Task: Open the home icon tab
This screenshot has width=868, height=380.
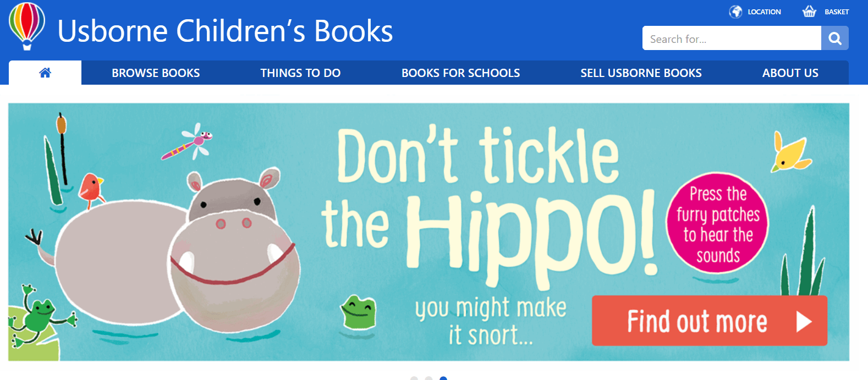Action: [x=45, y=73]
